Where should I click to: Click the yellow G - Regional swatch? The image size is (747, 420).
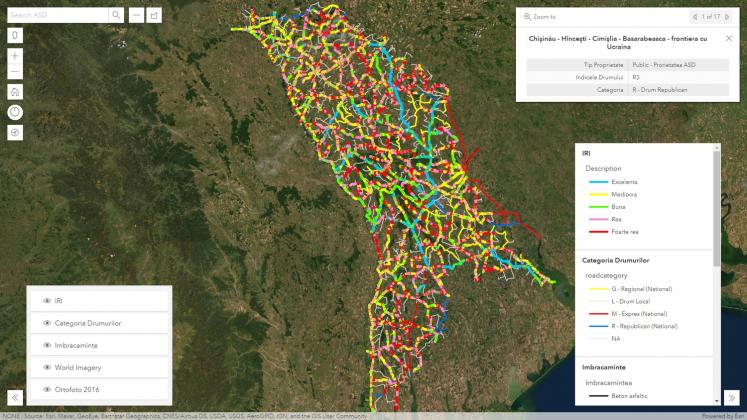pyautogui.click(x=598, y=289)
